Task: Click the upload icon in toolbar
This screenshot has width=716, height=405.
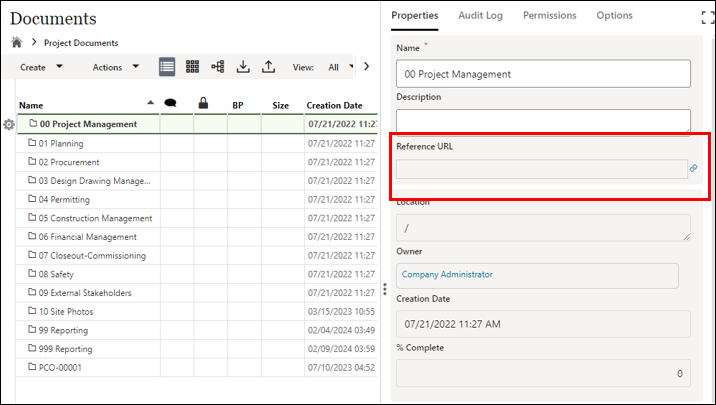Action: tap(268, 67)
